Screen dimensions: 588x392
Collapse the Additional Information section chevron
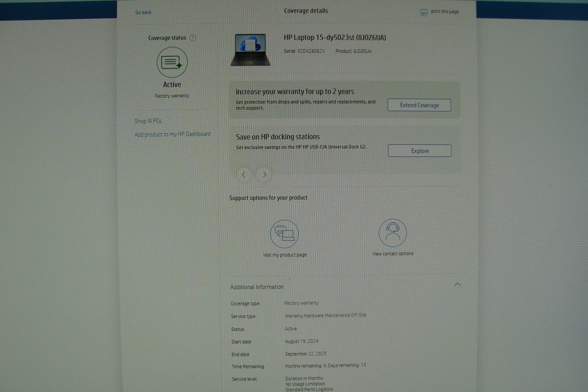(457, 284)
